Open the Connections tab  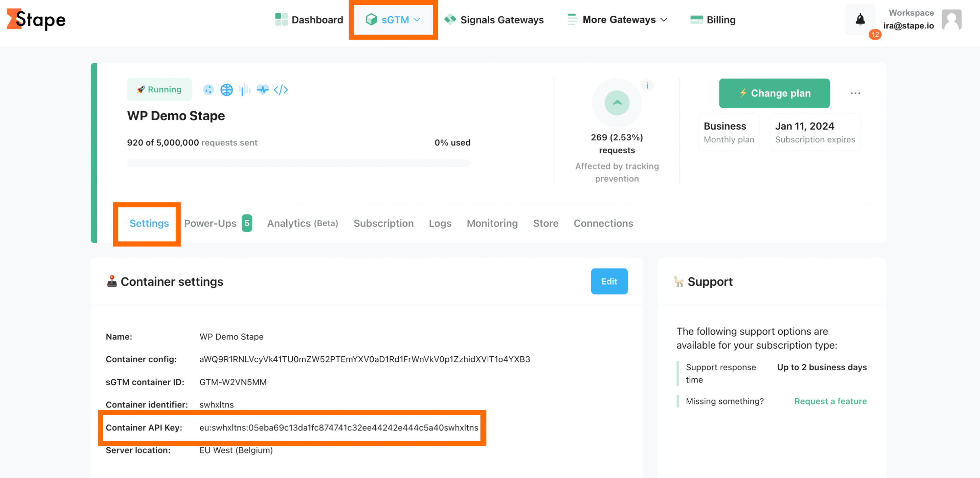click(603, 223)
